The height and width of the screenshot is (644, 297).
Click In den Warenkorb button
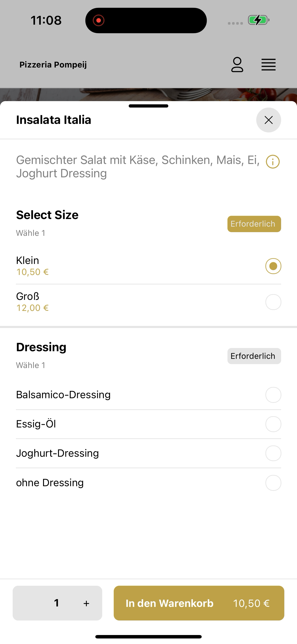pyautogui.click(x=199, y=603)
